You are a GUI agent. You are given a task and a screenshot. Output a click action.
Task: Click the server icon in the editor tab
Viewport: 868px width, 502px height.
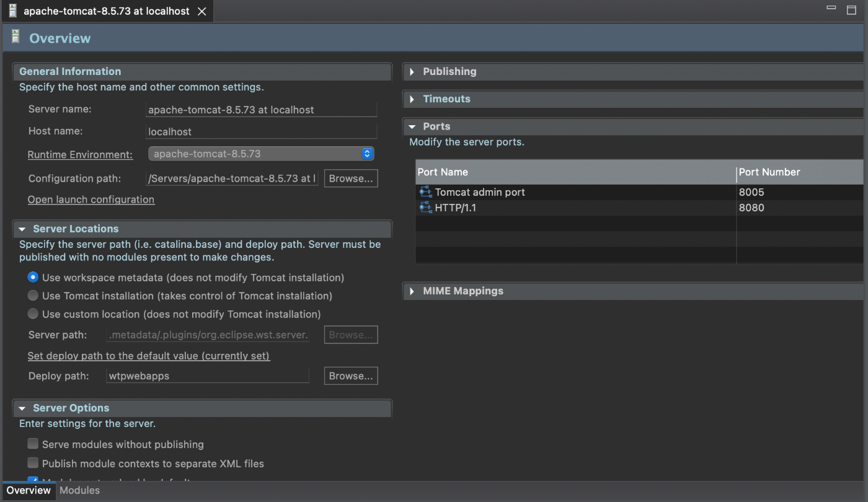coord(13,11)
